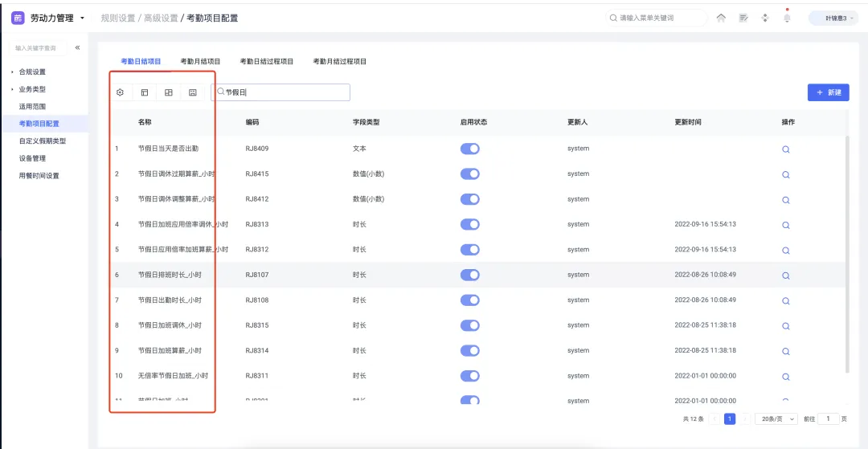
Task: Click the 节假日 search input field
Action: click(x=281, y=92)
